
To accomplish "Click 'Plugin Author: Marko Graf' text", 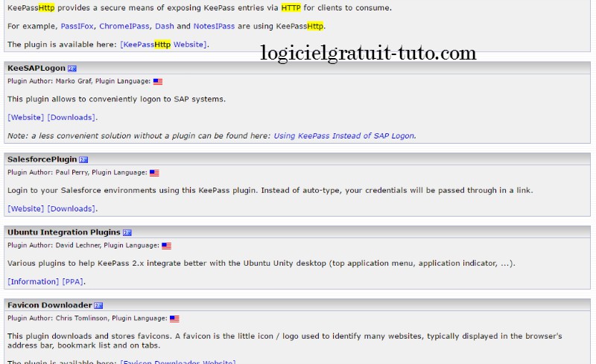I will coord(49,81).
